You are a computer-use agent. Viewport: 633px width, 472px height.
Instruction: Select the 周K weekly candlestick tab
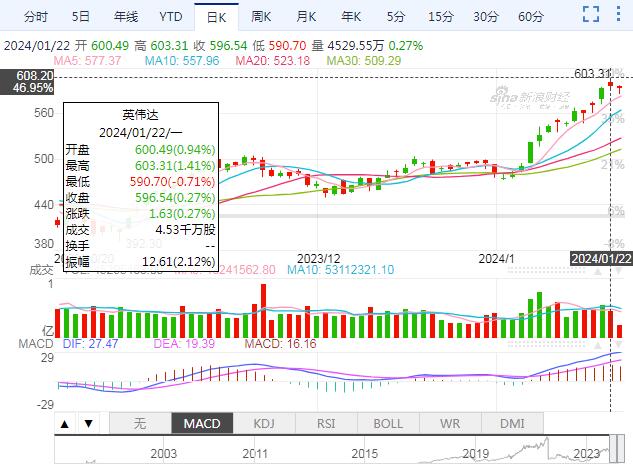pos(261,17)
